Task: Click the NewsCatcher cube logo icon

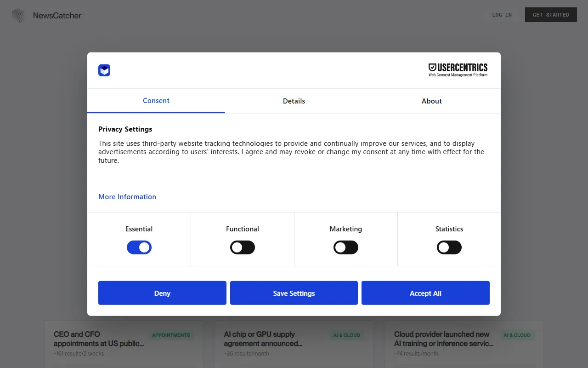Action: tap(18, 16)
